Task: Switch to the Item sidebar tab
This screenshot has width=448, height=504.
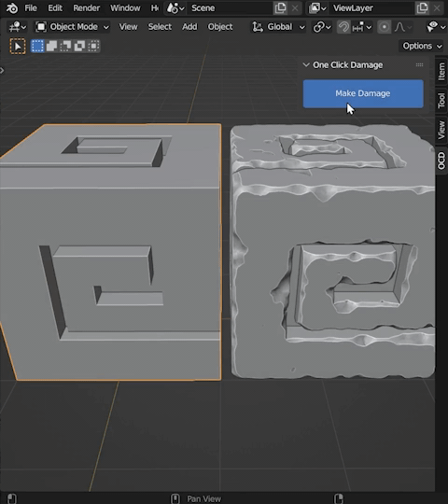Action: [441, 71]
